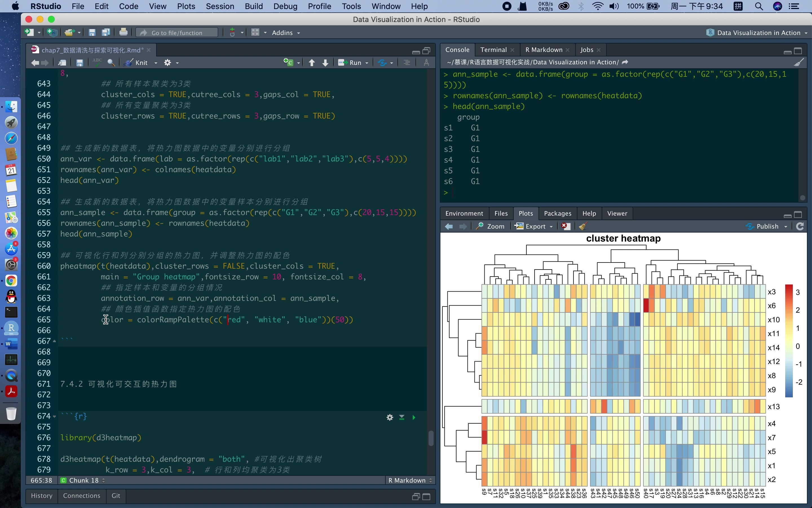The width and height of the screenshot is (812, 508).
Task: Go to previous chunk arrow
Action: (x=312, y=62)
